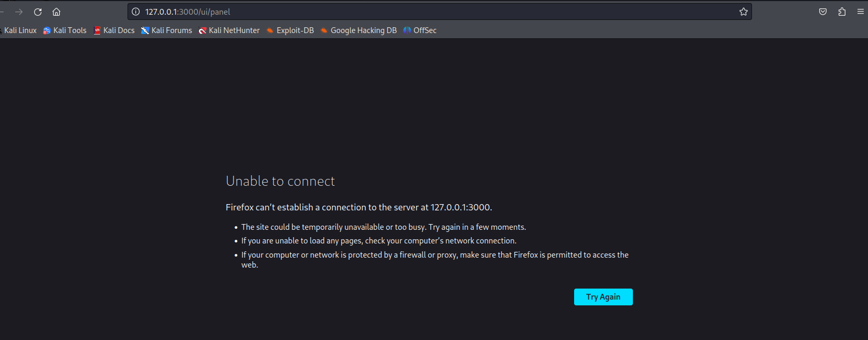Go forward with the arrow icon

pos(19,12)
